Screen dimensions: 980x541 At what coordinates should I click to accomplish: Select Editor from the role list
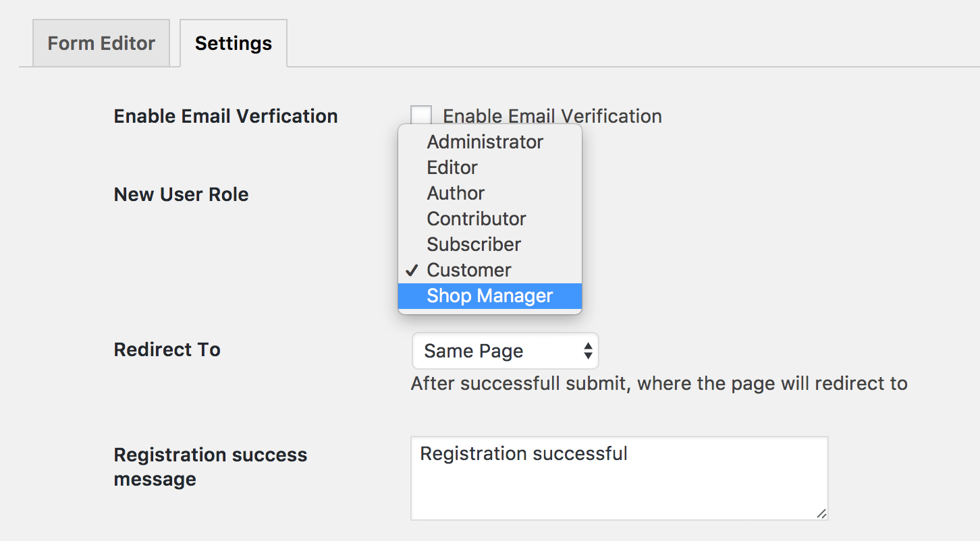point(452,167)
